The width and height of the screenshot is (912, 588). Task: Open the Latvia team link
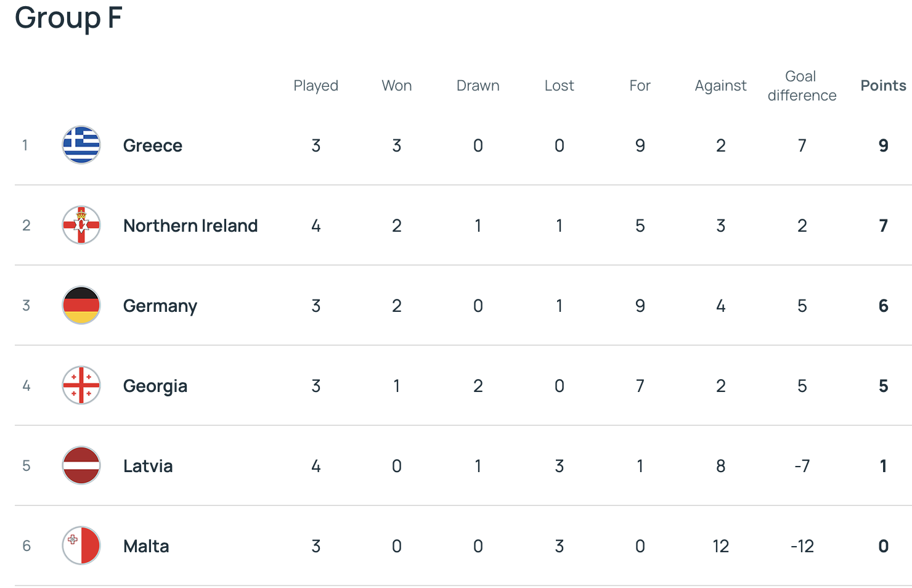148,466
